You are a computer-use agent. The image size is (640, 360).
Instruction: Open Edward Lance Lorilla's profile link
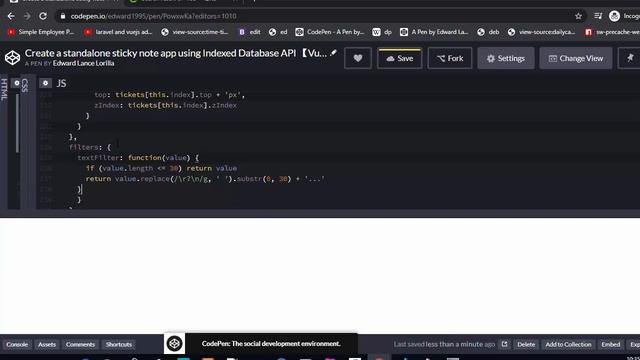tap(83, 63)
